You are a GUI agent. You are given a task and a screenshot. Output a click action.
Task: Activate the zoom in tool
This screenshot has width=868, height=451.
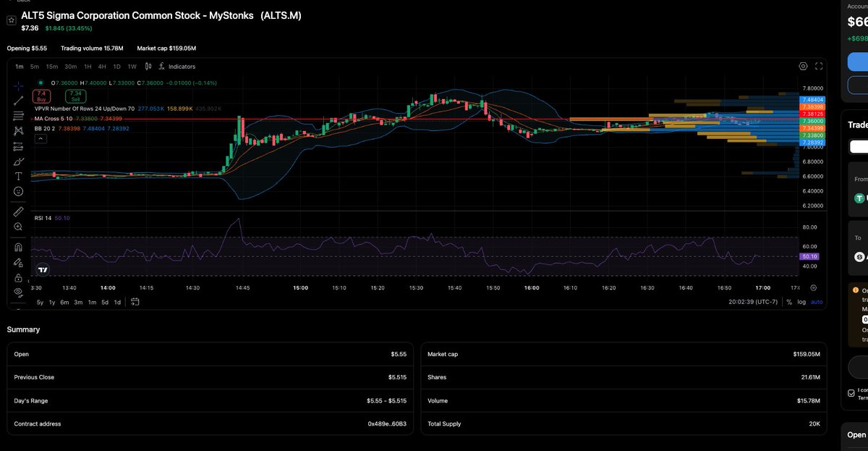tap(18, 227)
